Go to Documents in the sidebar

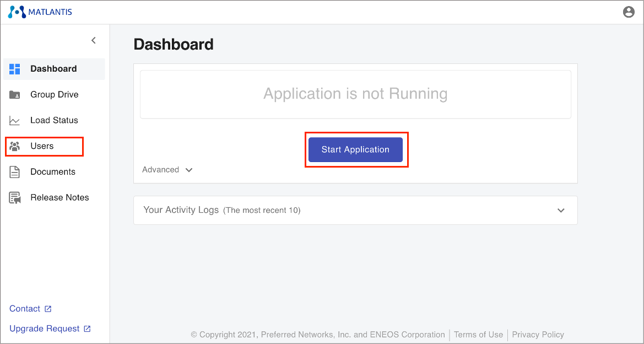click(53, 172)
